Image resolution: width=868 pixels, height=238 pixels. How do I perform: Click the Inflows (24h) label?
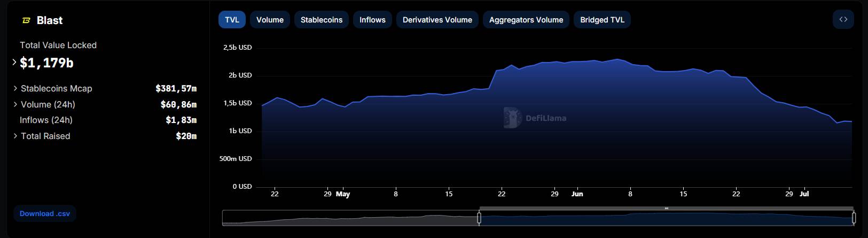(46, 120)
